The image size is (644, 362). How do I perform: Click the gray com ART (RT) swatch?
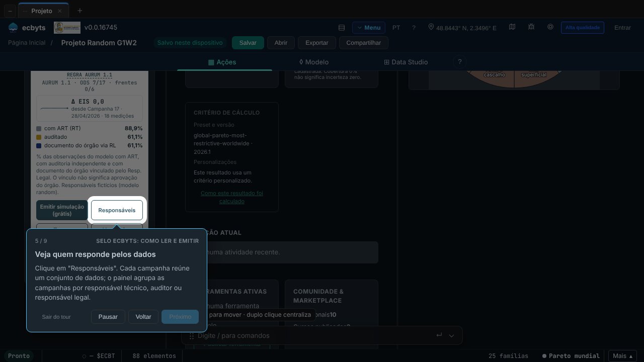(x=39, y=129)
